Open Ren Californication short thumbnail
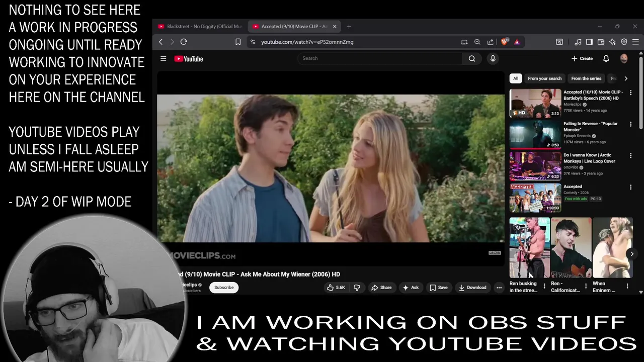This screenshot has height=362, width=644. click(571, 248)
